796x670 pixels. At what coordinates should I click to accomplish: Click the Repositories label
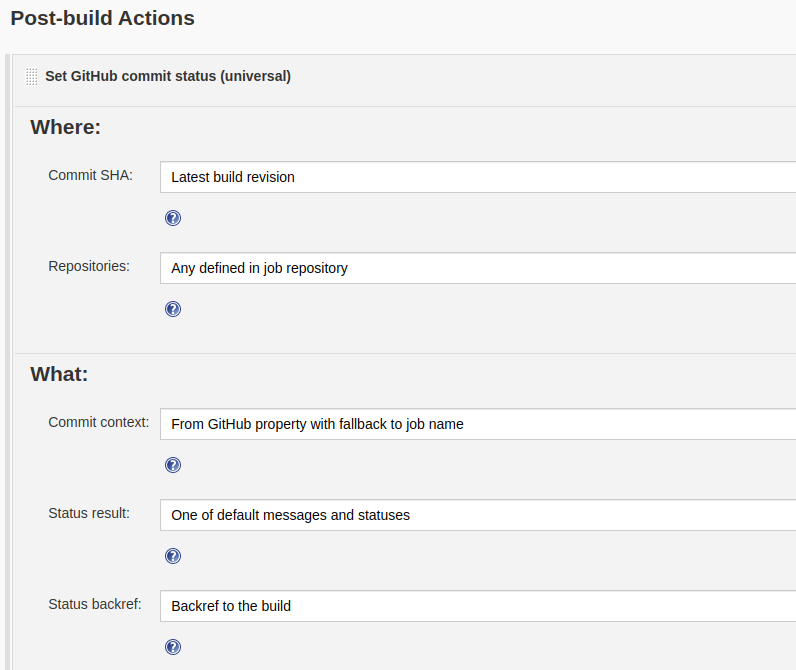click(89, 266)
